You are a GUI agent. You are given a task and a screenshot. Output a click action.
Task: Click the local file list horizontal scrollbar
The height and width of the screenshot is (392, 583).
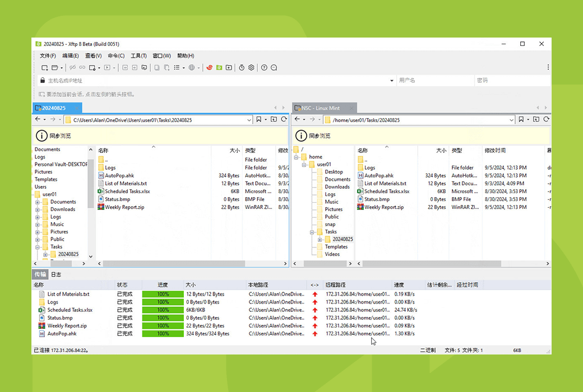click(174, 263)
